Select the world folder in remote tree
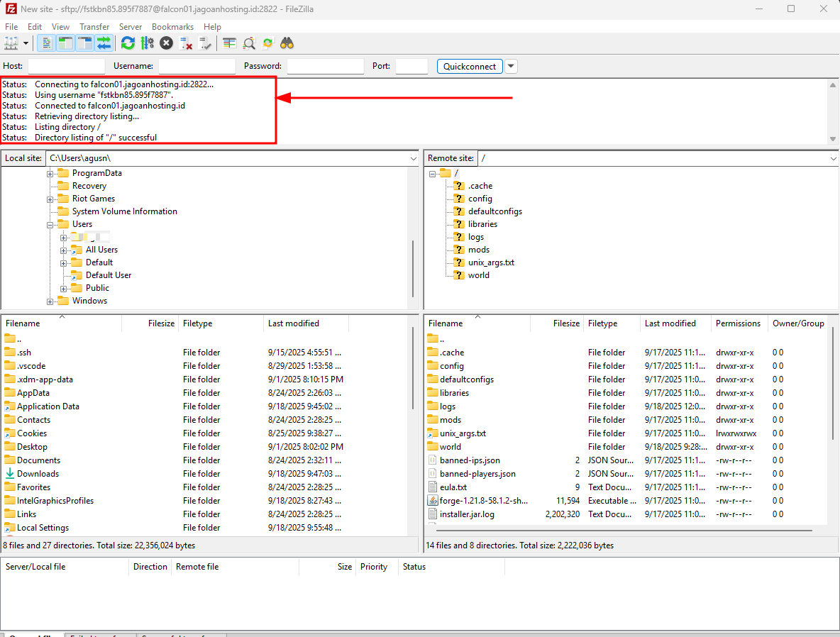 tap(478, 275)
